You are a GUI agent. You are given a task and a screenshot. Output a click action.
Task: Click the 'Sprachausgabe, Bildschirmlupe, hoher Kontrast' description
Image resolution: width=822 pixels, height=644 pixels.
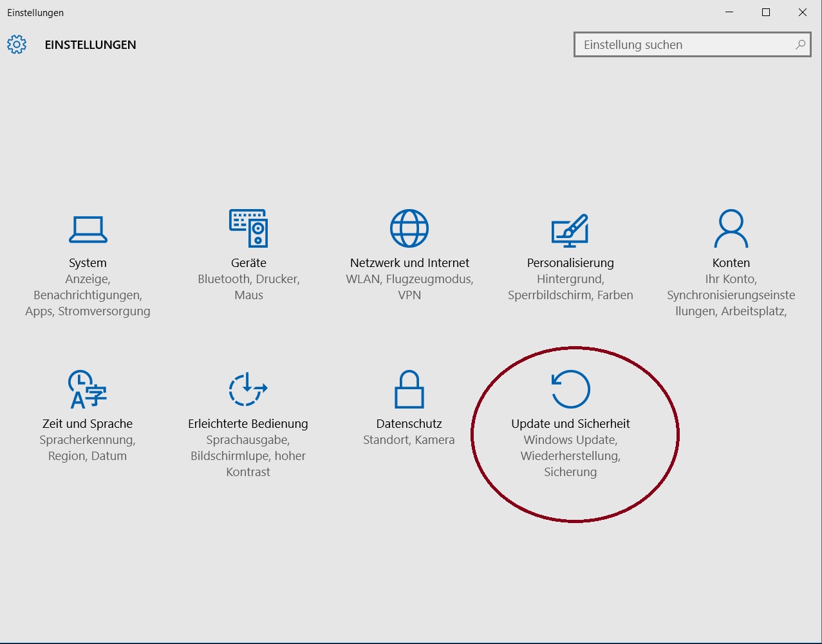[248, 456]
